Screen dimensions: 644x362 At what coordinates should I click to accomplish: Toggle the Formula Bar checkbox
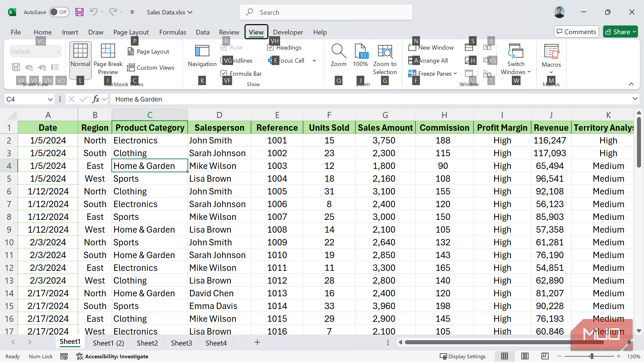click(224, 73)
